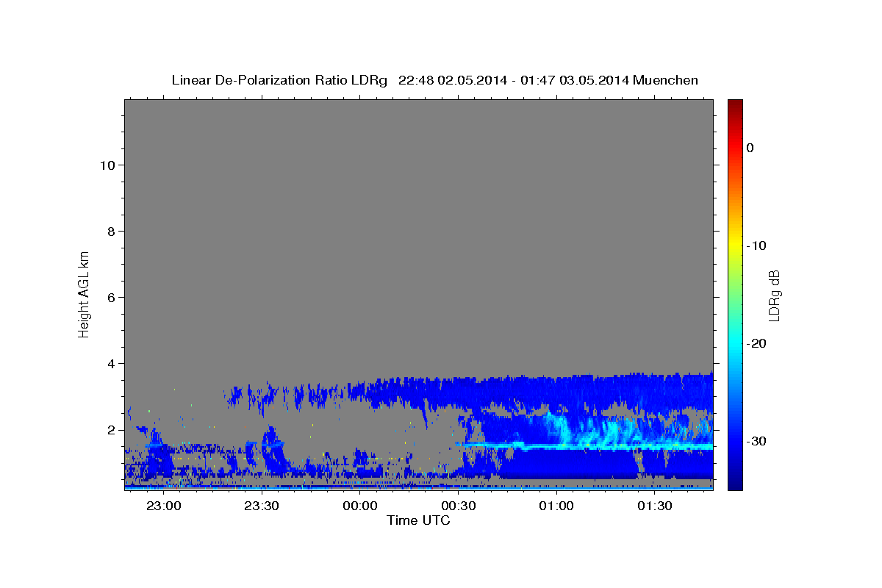This screenshot has width=882, height=588.
Task: Click the grey no-data area at 8 km
Action: 419,231
